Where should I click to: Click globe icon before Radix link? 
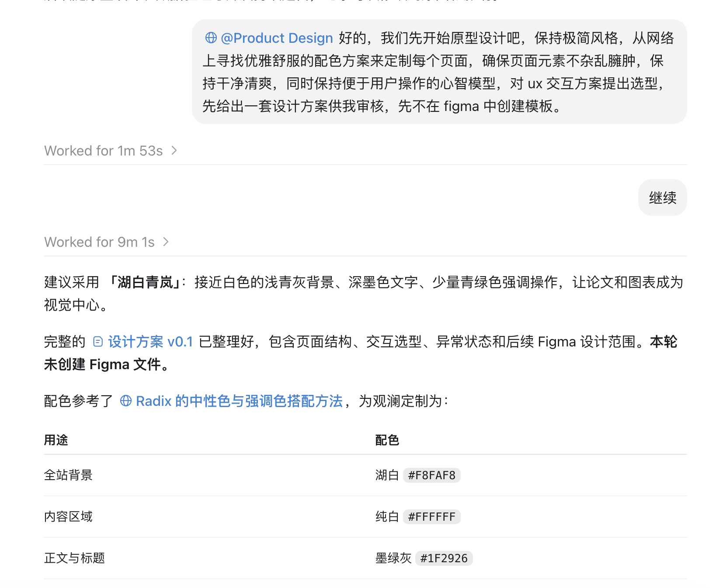tap(126, 401)
